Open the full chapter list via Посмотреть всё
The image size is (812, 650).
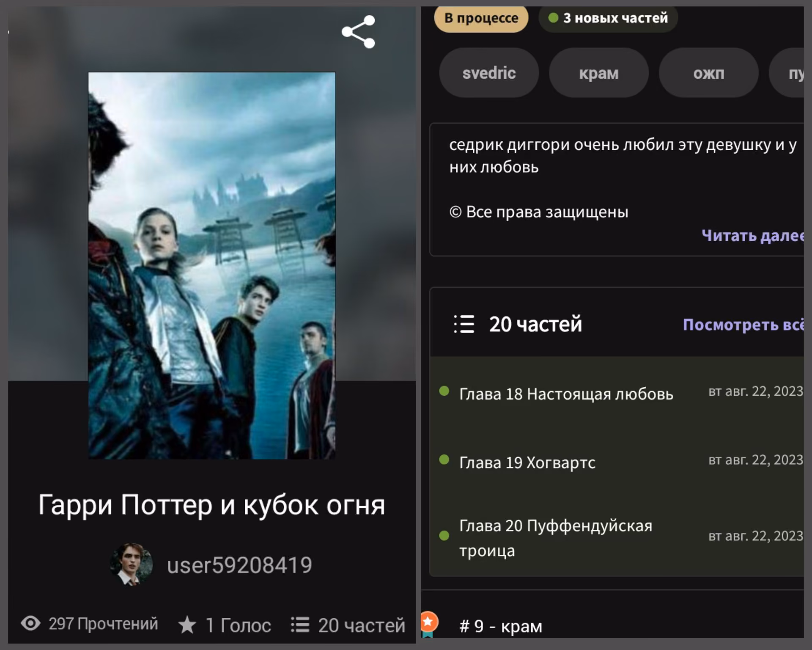pos(743,325)
